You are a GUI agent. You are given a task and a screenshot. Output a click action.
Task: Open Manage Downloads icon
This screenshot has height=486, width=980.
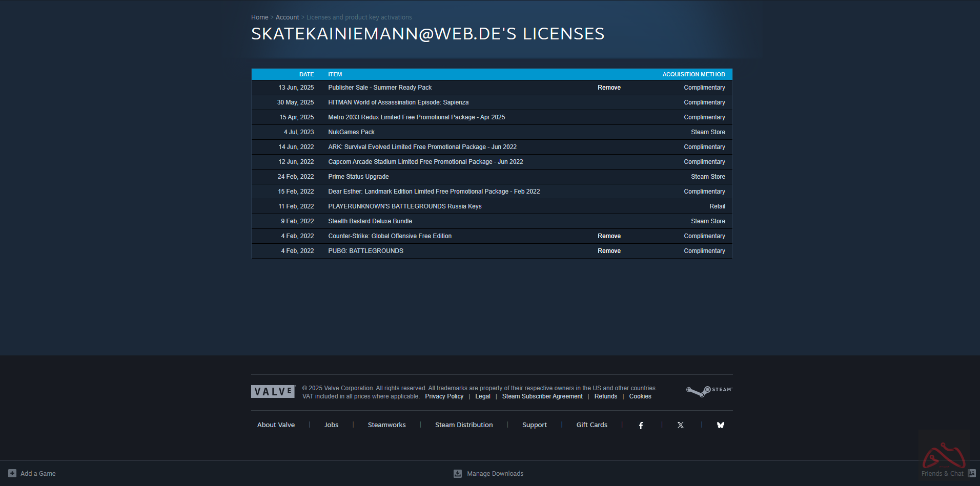tap(458, 474)
